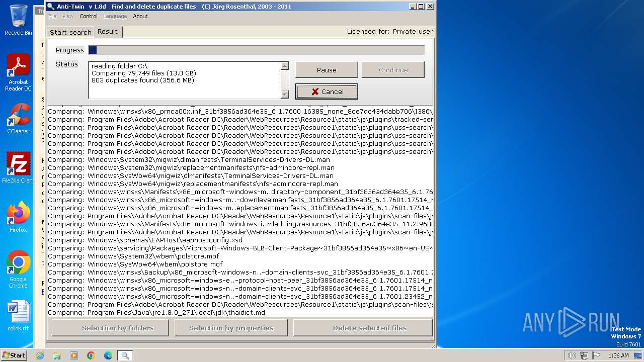
Task: Switch to Start search tab
Action: [70, 32]
